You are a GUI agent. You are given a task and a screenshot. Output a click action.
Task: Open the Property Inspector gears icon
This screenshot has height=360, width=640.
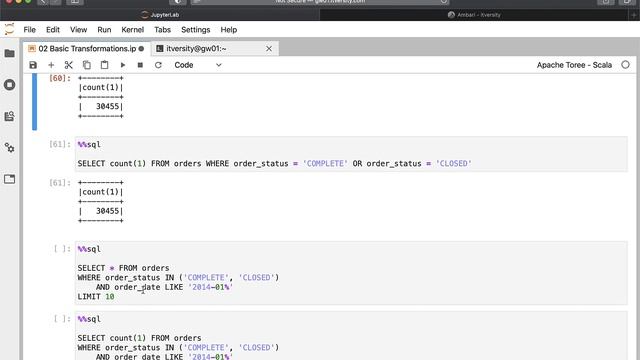click(x=9, y=148)
